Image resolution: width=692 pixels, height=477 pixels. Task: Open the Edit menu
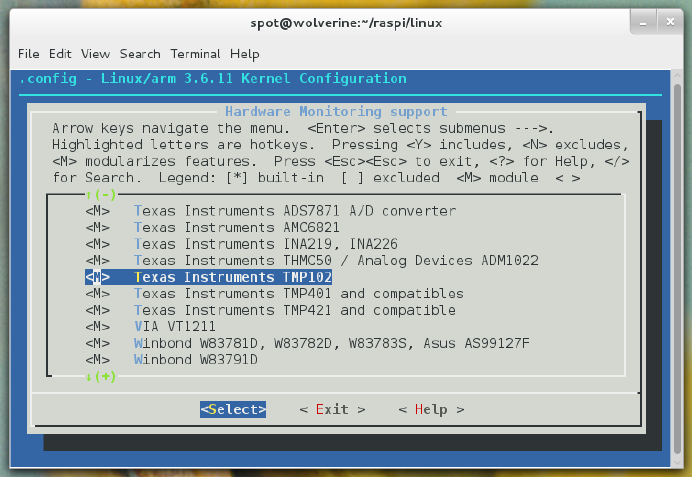pos(60,54)
